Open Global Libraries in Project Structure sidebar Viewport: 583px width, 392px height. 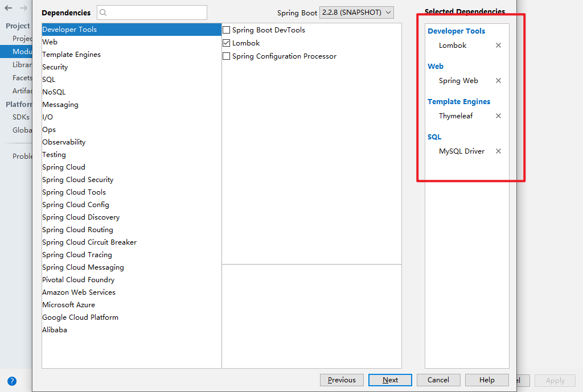pos(17,130)
